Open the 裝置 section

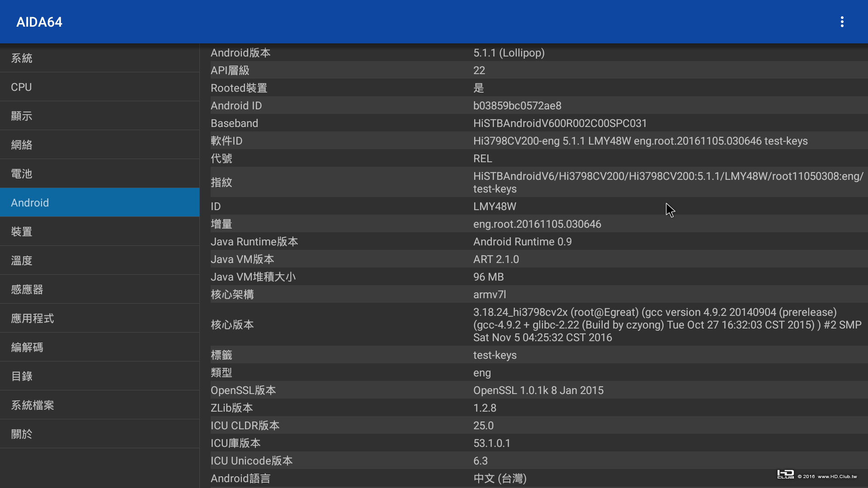[99, 231]
